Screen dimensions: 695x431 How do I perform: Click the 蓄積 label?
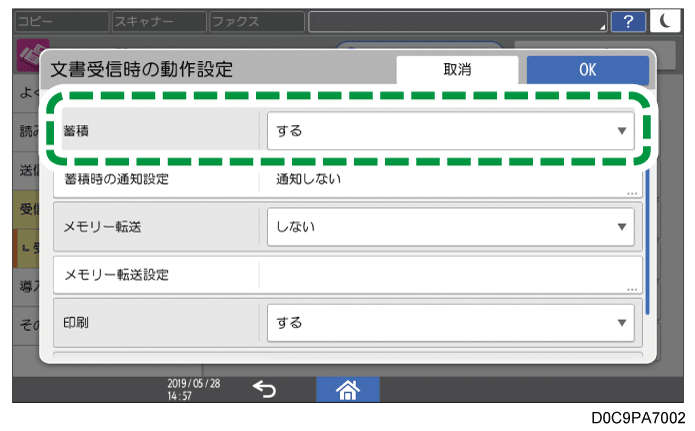(x=76, y=131)
